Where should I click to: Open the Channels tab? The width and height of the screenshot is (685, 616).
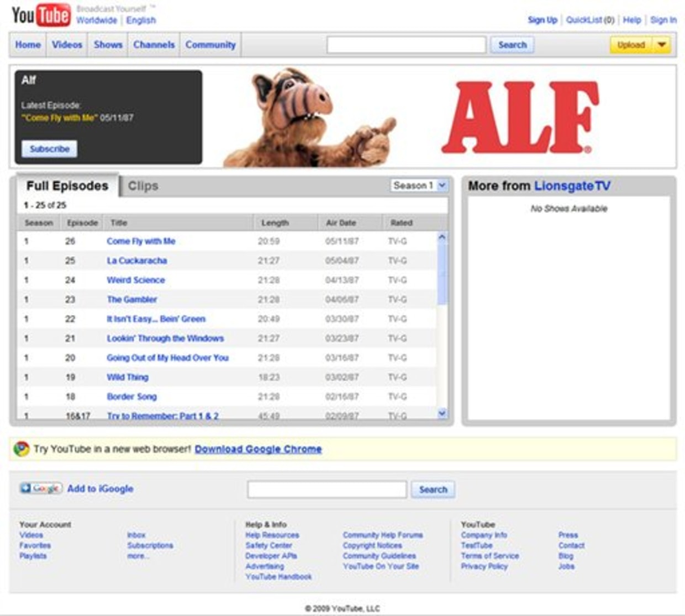tap(154, 45)
